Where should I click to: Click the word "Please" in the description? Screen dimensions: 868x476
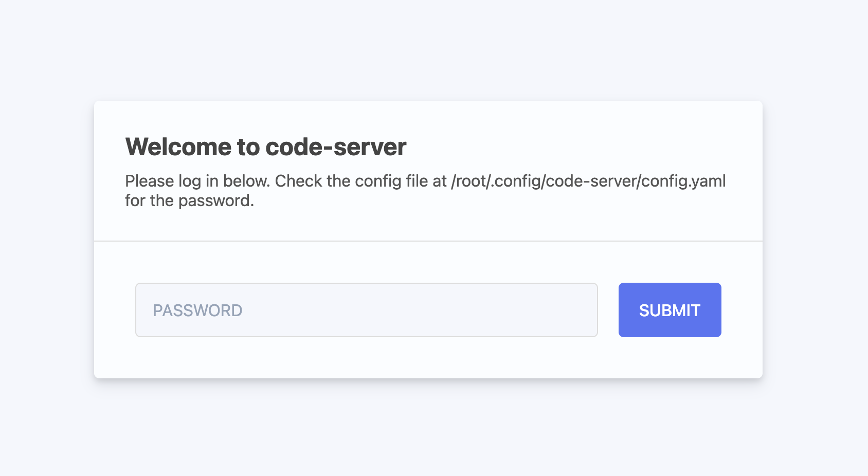pos(150,181)
